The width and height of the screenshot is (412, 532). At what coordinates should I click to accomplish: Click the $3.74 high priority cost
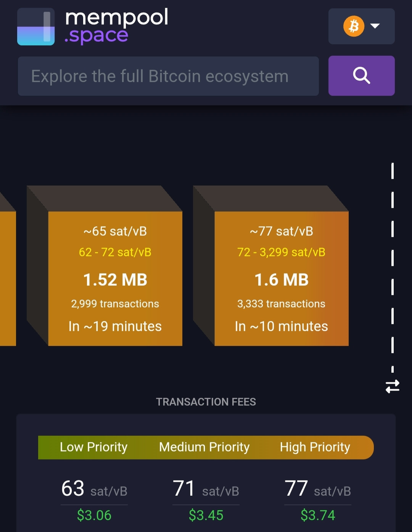point(318,515)
